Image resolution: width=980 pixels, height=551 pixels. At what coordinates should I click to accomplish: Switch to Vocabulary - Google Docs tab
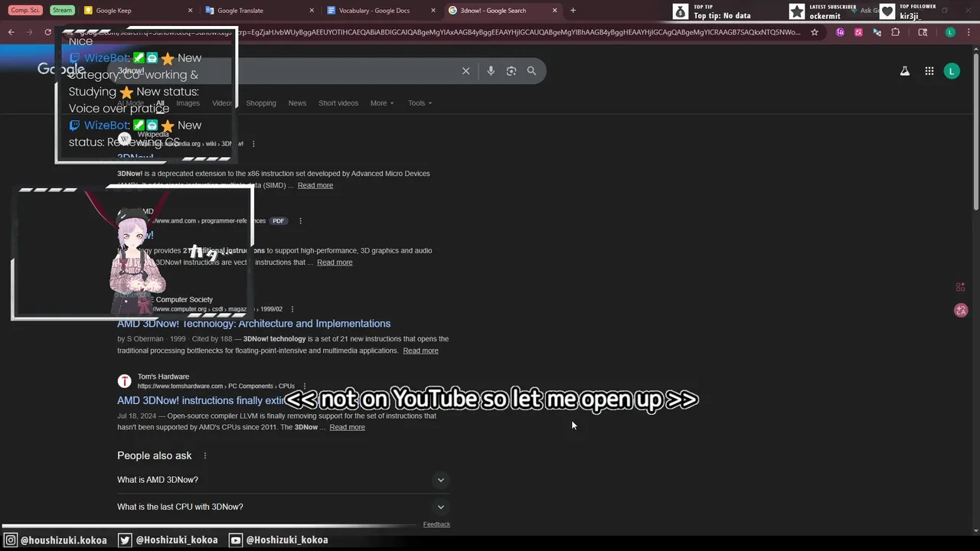pyautogui.click(x=381, y=10)
